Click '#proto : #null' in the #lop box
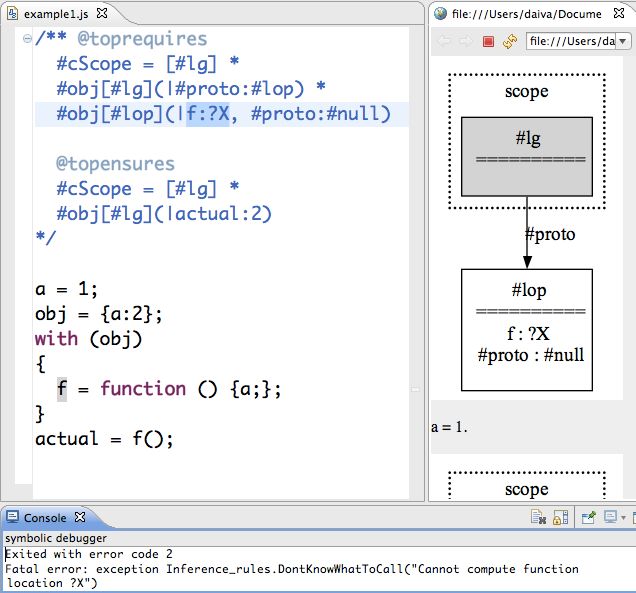The width and height of the screenshot is (636, 593). tap(531, 355)
